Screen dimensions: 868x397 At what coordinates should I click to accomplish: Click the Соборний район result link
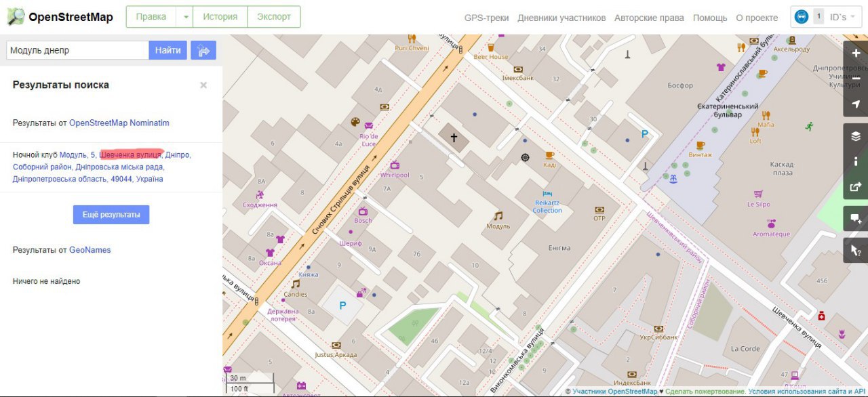[42, 167]
